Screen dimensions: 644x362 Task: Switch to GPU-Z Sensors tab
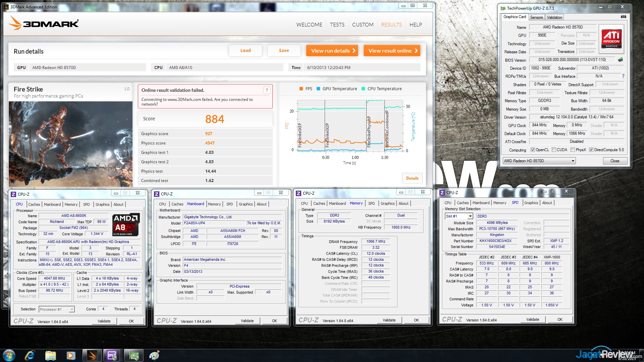[x=536, y=17]
